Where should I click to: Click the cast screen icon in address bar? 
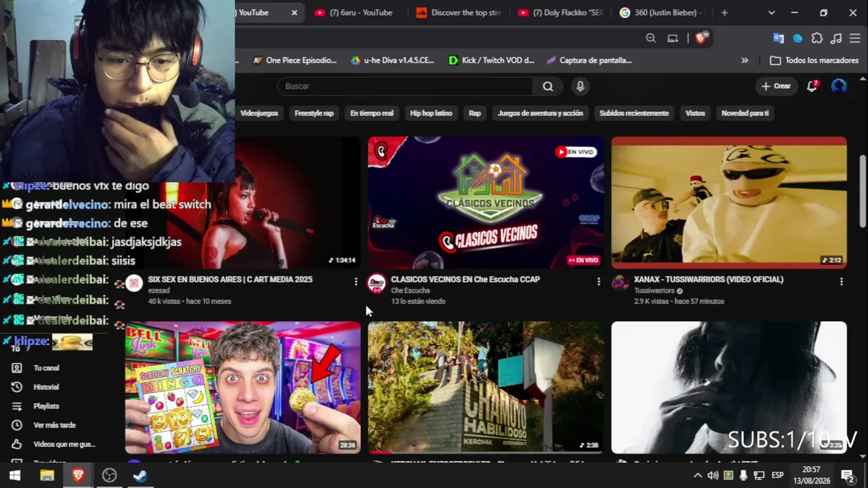(673, 38)
